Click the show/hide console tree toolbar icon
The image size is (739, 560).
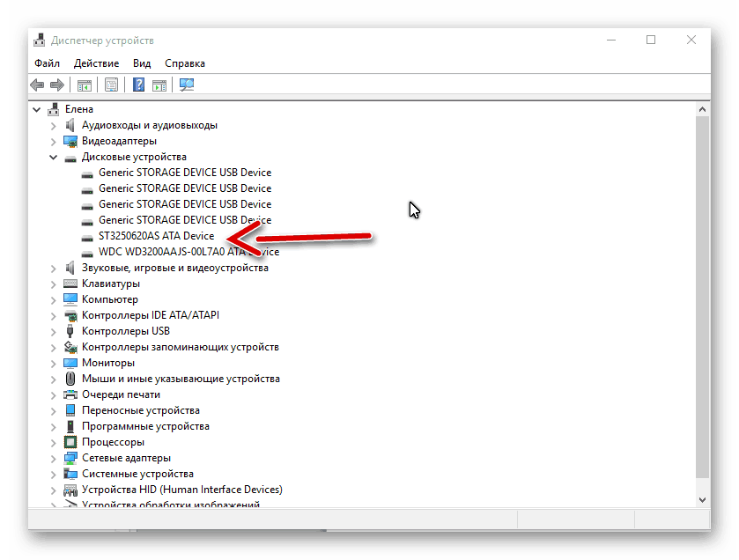pyautogui.click(x=85, y=85)
